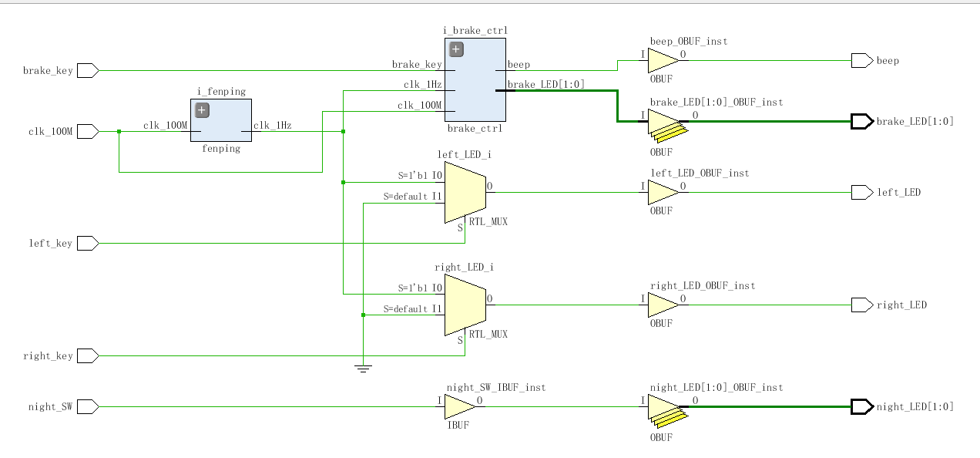Select the night_LED[1:0] output port symbol
This screenshot has height=458, width=980.
click(861, 406)
